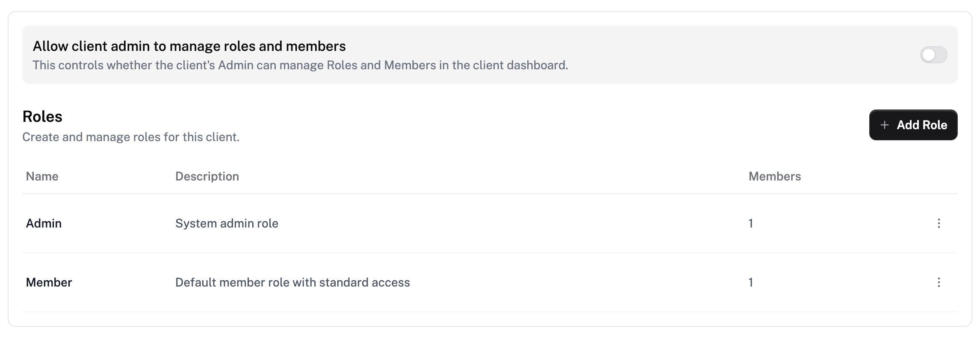Select the Admin role name

click(x=44, y=223)
